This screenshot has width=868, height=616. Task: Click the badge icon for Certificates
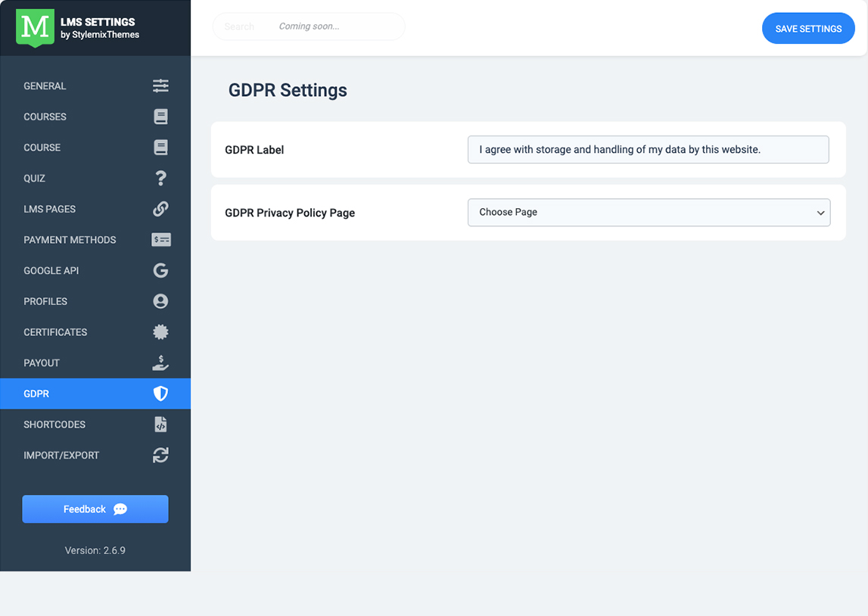pyautogui.click(x=160, y=332)
